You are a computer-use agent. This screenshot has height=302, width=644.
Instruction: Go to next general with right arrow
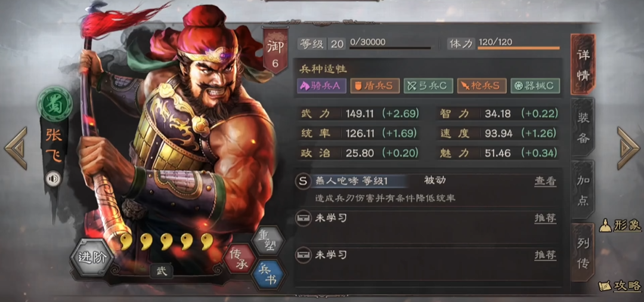click(x=628, y=148)
